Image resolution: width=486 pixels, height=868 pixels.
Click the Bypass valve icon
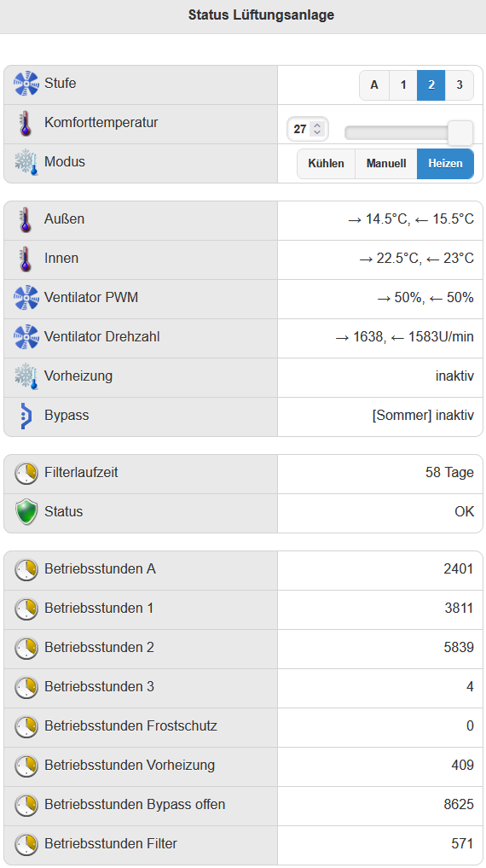pyautogui.click(x=26, y=417)
